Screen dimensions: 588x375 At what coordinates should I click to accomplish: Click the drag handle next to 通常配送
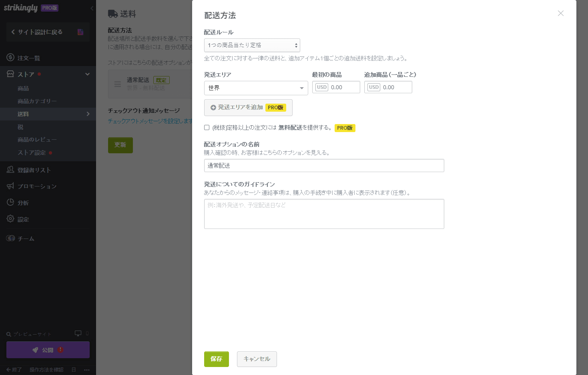pyautogui.click(x=117, y=84)
